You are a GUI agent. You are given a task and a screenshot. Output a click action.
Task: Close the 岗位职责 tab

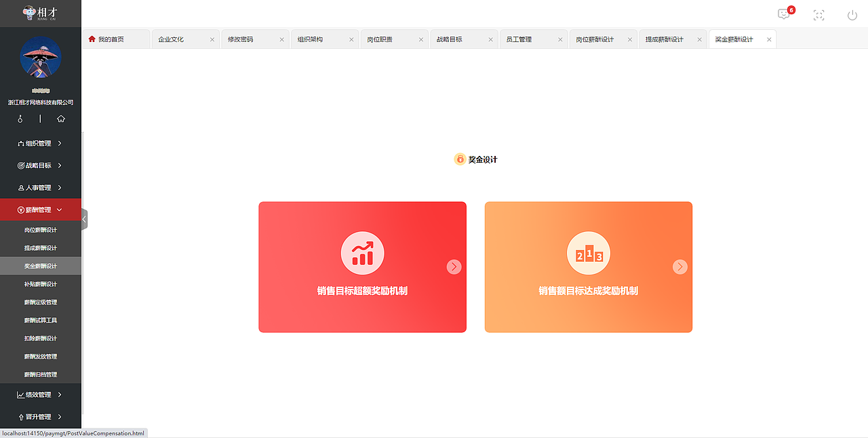coord(421,39)
